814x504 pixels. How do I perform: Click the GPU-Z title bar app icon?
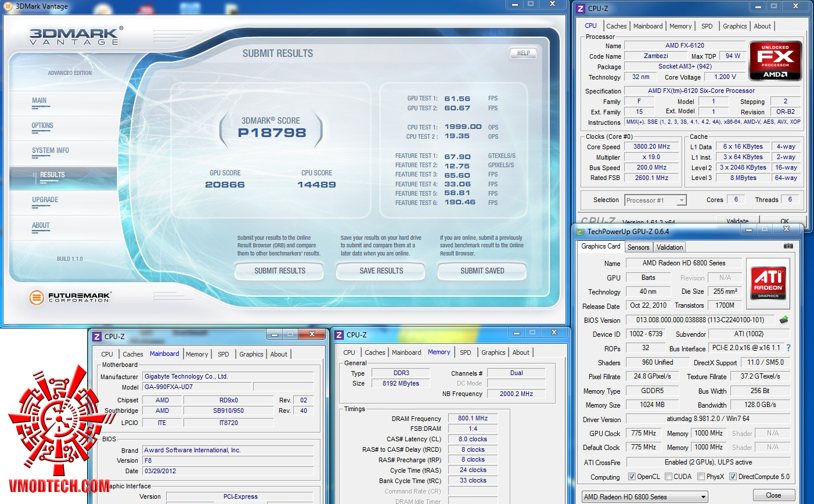pyautogui.click(x=580, y=232)
